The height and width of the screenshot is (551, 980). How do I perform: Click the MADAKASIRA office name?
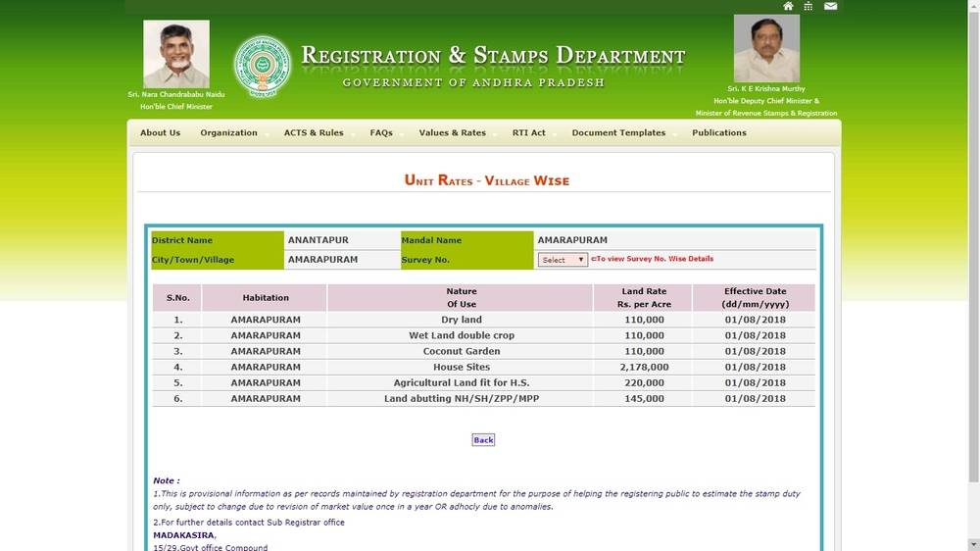coord(184,535)
